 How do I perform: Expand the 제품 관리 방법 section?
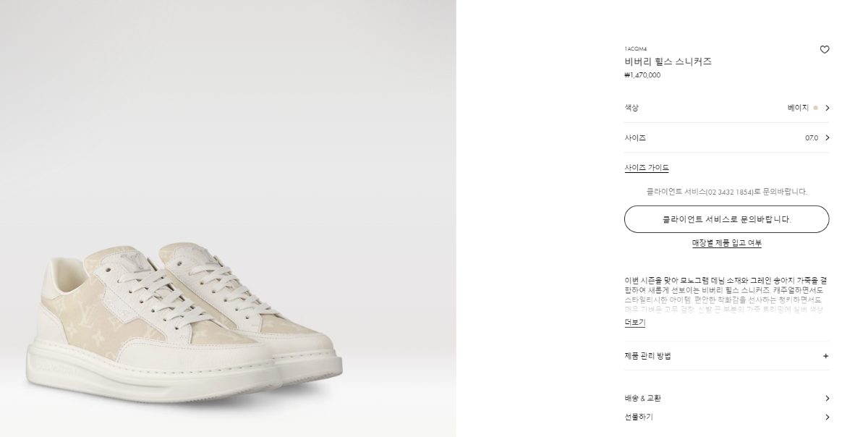click(727, 356)
